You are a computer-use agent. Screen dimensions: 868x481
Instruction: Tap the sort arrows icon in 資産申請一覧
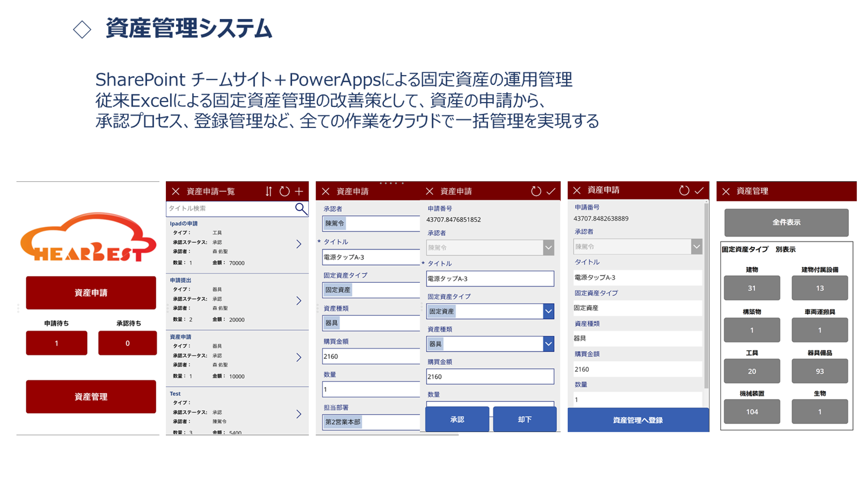[269, 191]
